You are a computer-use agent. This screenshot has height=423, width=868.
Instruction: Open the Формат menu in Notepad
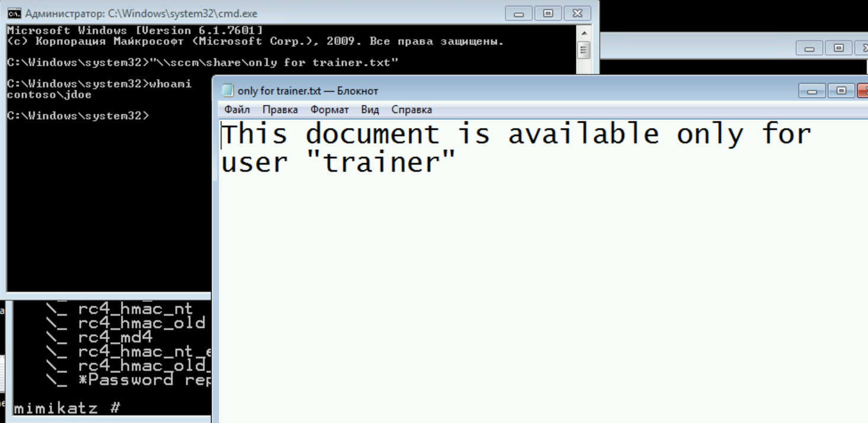tap(330, 109)
